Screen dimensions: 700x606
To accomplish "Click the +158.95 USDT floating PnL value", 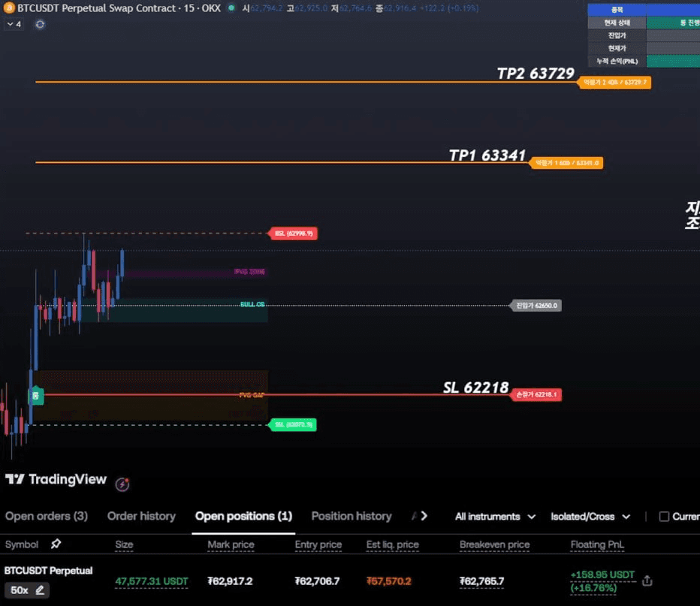I will (602, 574).
